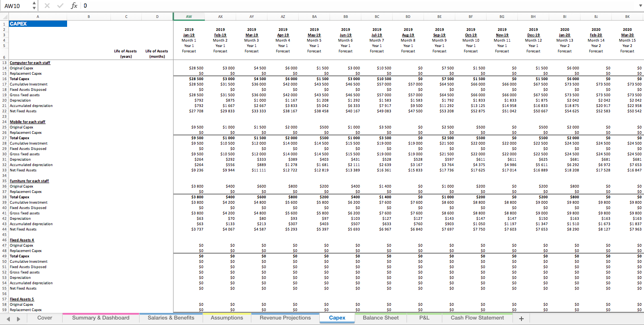Viewport: 644px width, 325px height.
Task: Click the Jan-19 month header cell
Action: 189,35
